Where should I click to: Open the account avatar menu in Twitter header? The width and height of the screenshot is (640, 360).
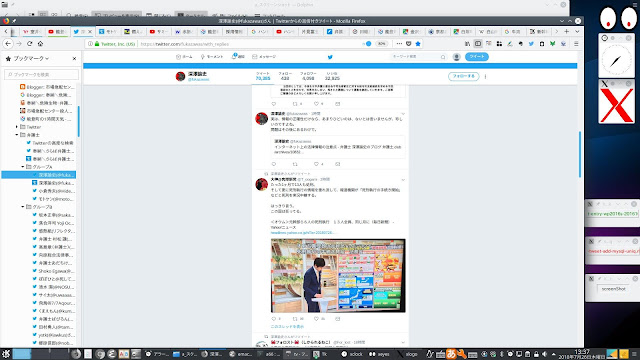(457, 57)
